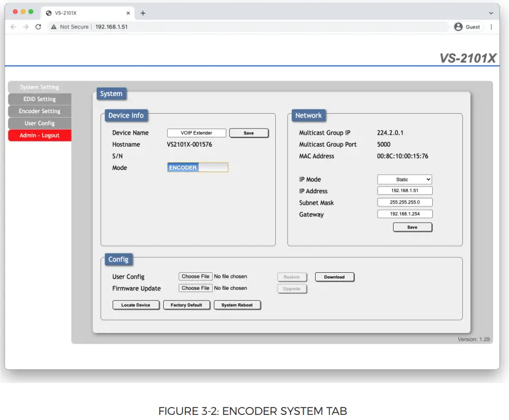Click the Device Name input field
509x420 pixels.
(x=196, y=133)
